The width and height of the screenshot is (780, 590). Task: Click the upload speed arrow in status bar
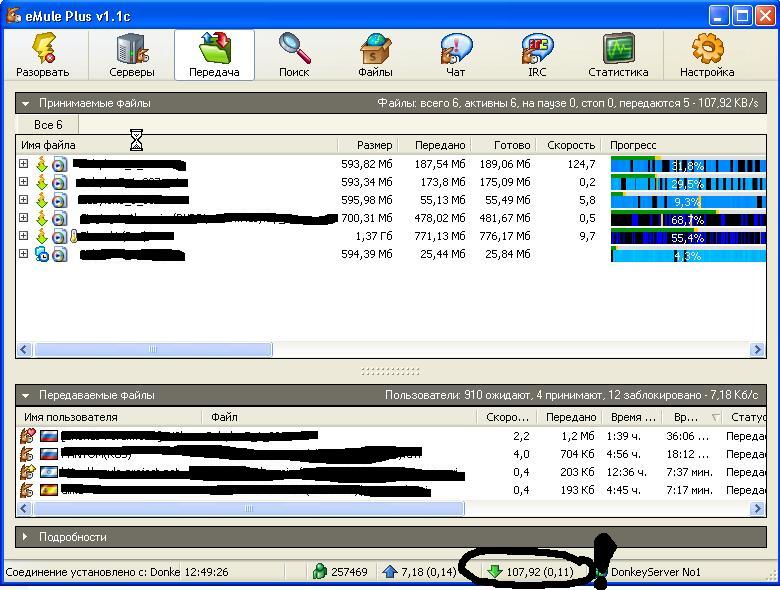[390, 572]
